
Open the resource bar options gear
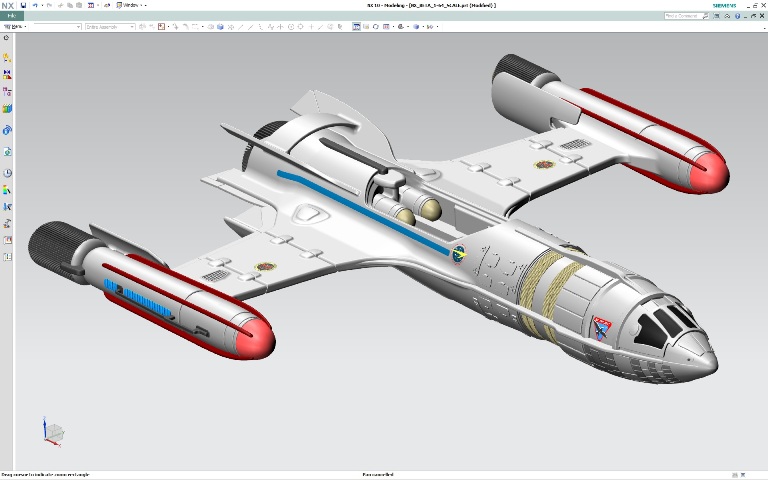(x=7, y=38)
